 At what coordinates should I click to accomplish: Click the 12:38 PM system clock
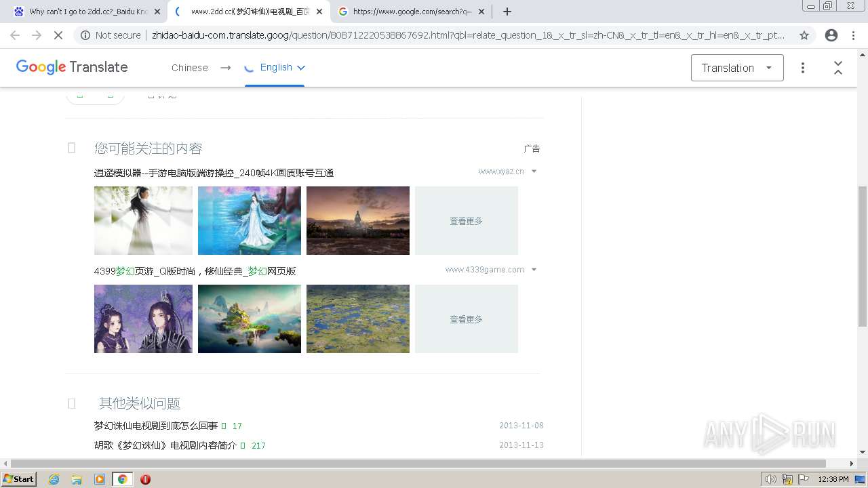833,479
